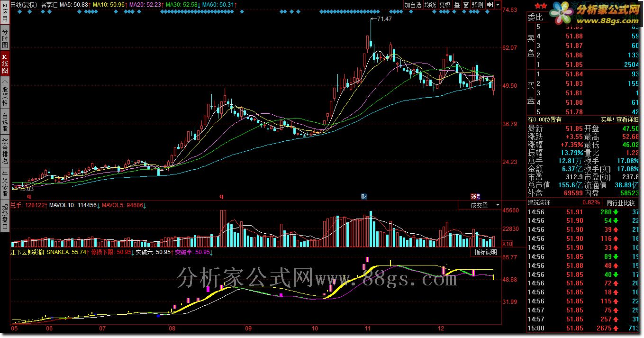Click the 名家汇 stock name
644x338 pixels.
[x=49, y=5]
